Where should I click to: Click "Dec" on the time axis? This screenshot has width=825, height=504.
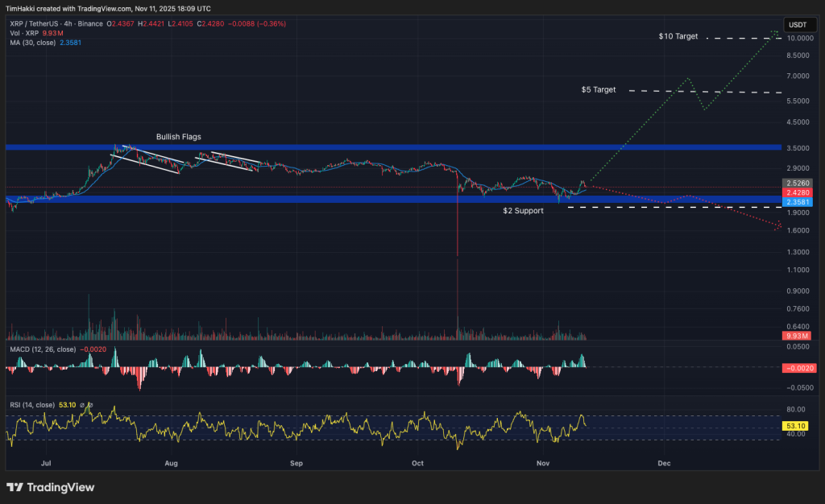tap(664, 464)
